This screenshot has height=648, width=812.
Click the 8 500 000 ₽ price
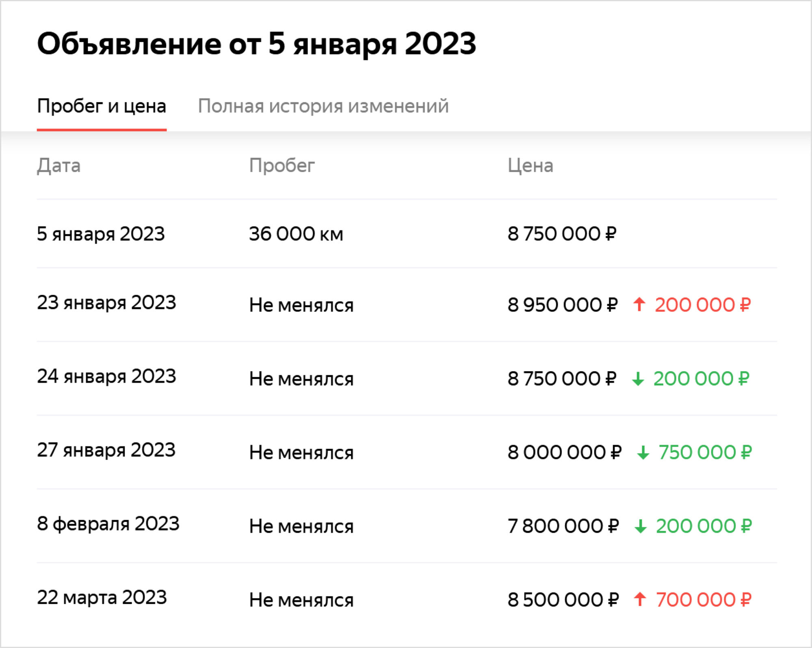tap(563, 600)
